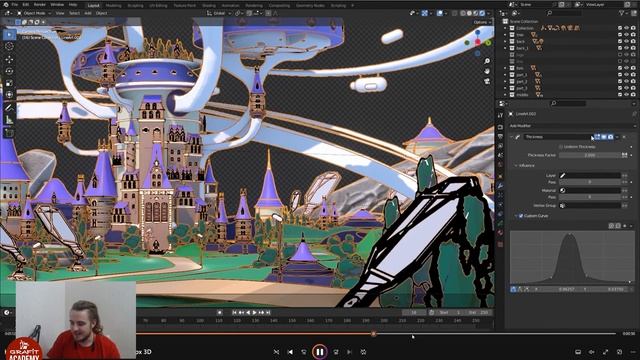Screen dimensions: 640x360
Task: Open the viewport View menu
Action: click(60, 13)
